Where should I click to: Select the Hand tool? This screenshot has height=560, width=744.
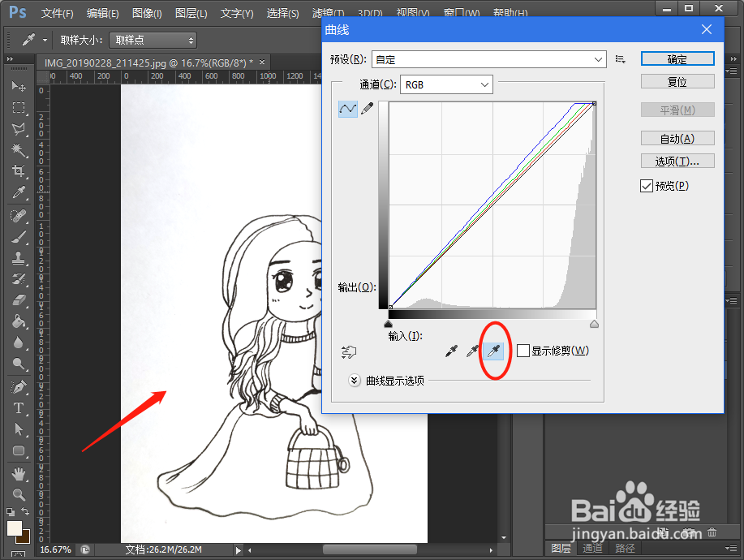(19, 474)
